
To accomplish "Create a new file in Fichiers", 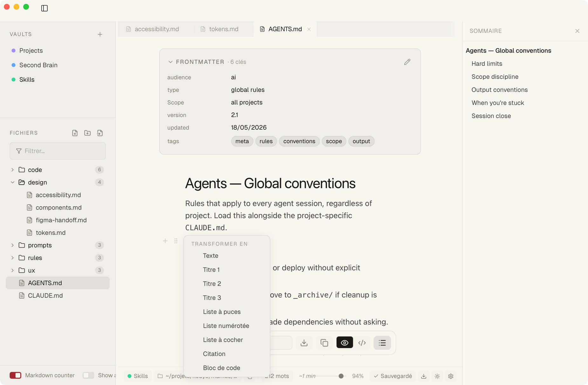I will pos(75,133).
